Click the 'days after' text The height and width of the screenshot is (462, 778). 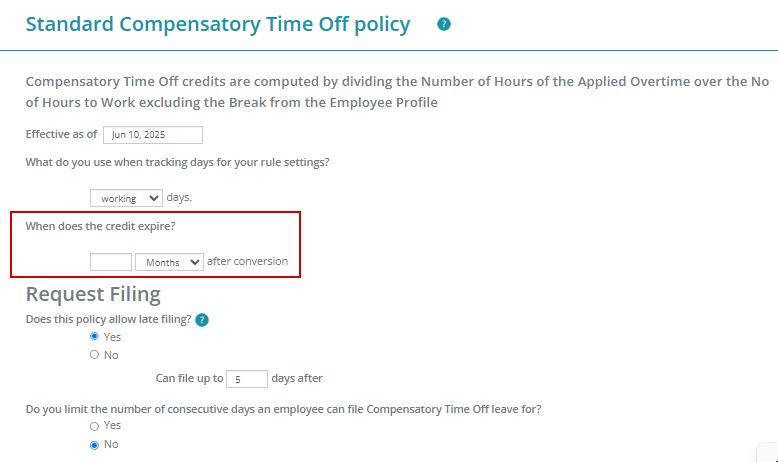click(x=297, y=379)
